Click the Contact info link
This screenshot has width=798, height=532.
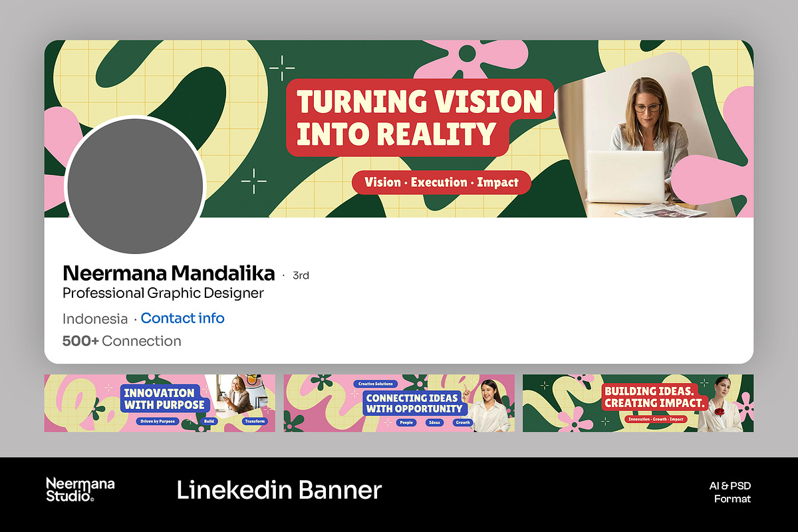[182, 319]
